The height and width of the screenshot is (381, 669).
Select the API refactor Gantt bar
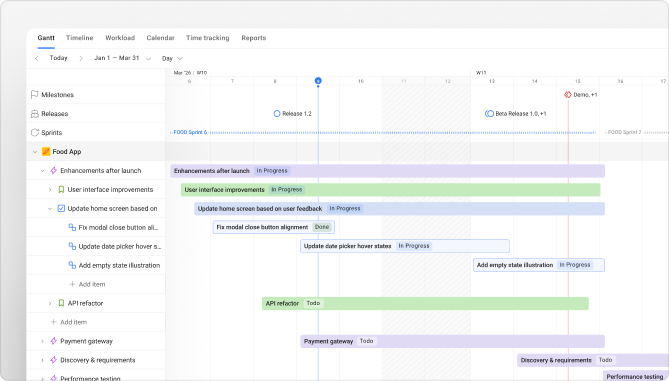pyautogui.click(x=425, y=303)
